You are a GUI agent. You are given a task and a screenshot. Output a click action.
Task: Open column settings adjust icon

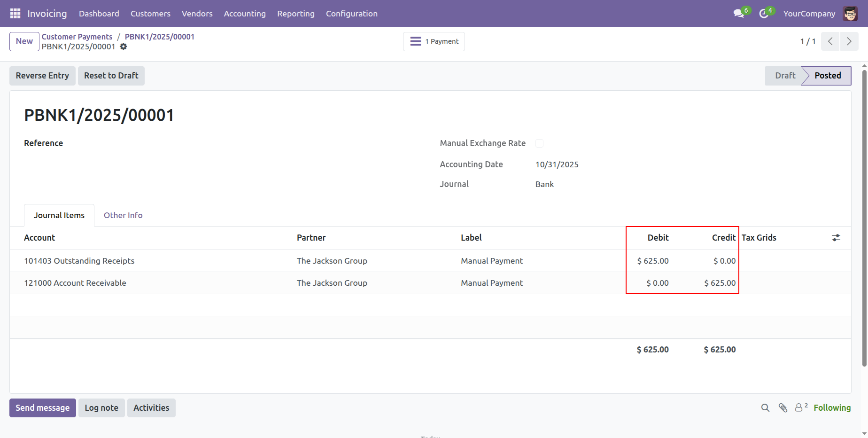[836, 238]
